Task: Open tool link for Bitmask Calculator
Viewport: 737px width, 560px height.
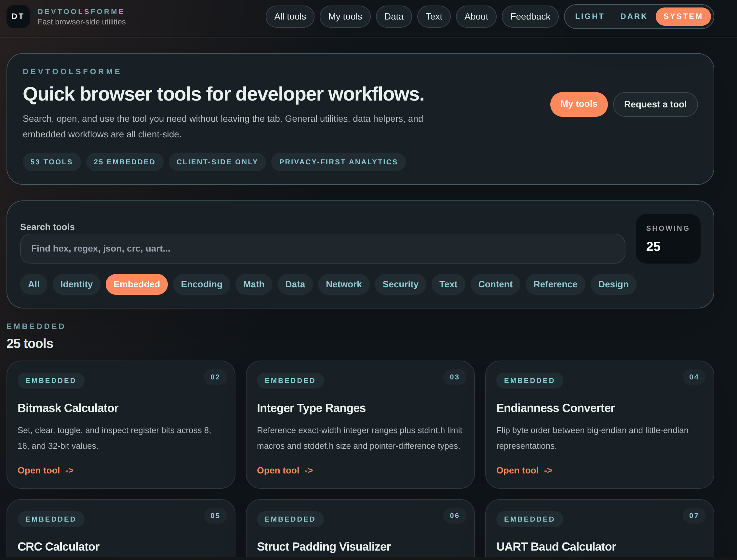Action: tap(46, 470)
